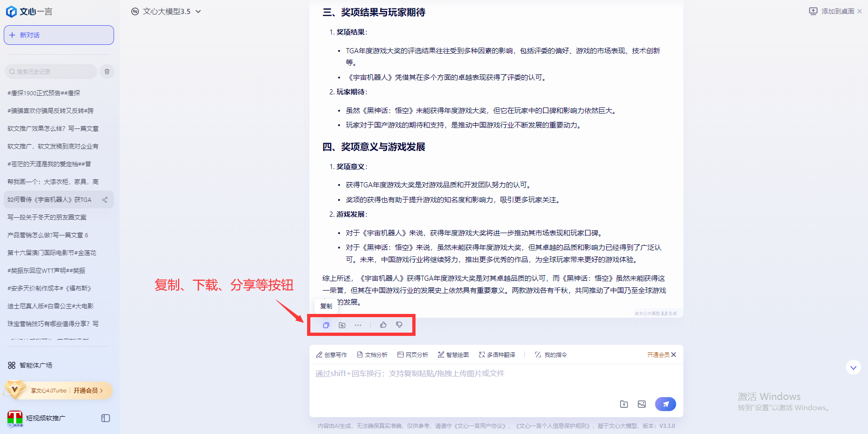Open the 文心一言个人信息保护规则 link
Viewport: 868px width, 434px height.
click(554, 426)
